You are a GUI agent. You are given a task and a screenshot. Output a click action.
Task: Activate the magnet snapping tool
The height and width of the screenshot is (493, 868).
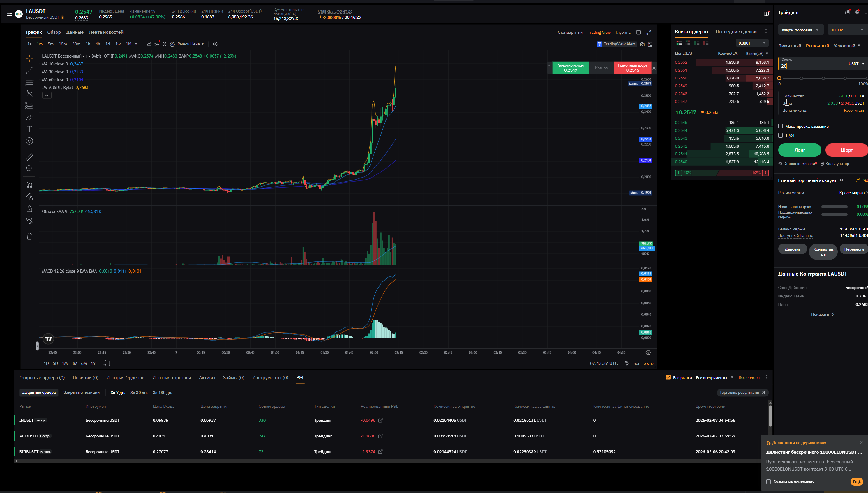[x=29, y=185]
